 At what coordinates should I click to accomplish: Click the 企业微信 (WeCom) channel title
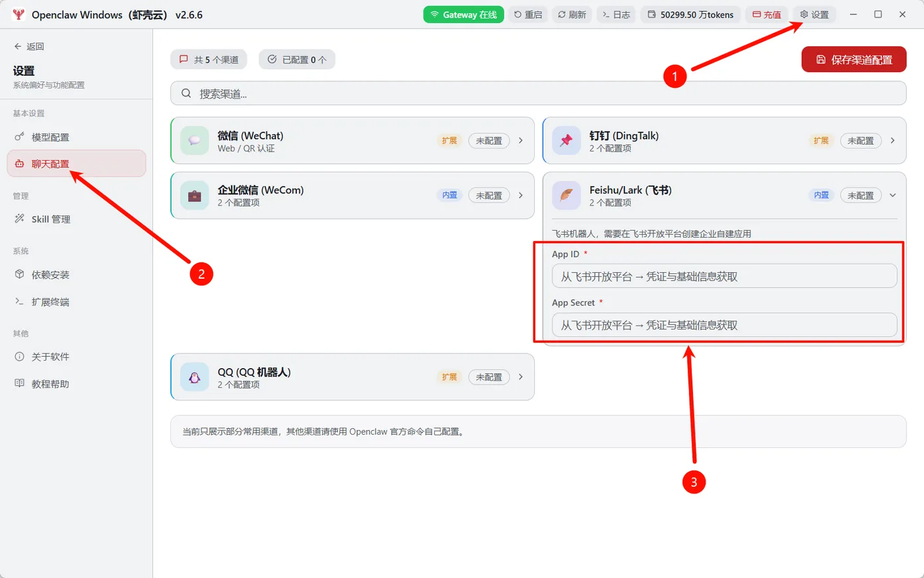(261, 190)
